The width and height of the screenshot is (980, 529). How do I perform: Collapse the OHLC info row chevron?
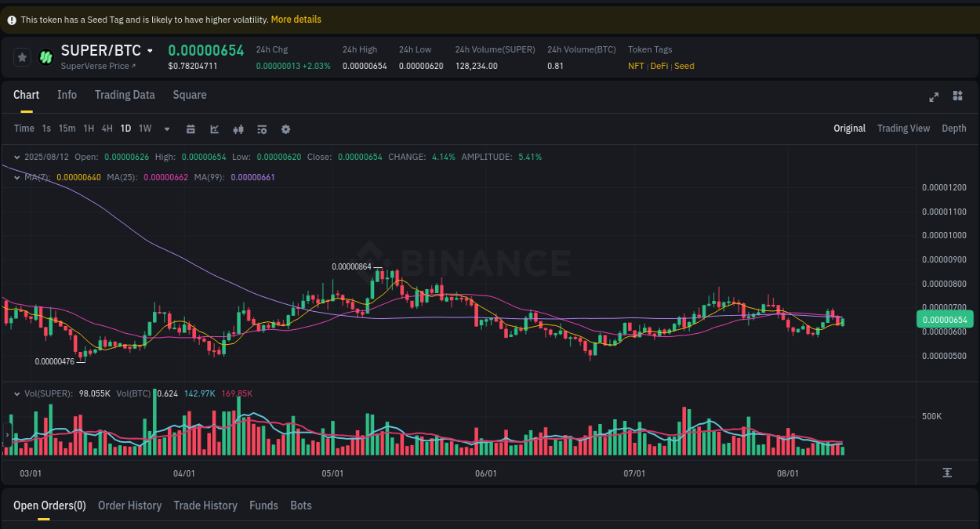point(16,157)
